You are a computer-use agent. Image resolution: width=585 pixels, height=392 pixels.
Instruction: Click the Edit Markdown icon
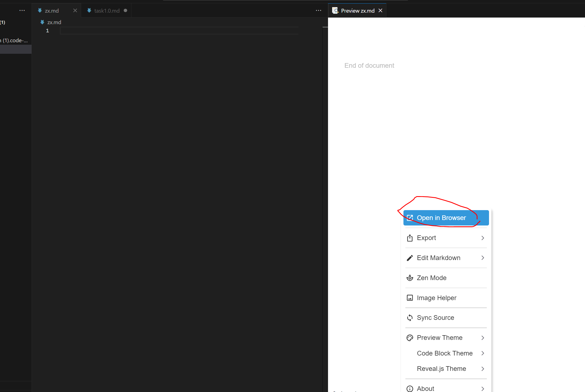click(x=410, y=258)
